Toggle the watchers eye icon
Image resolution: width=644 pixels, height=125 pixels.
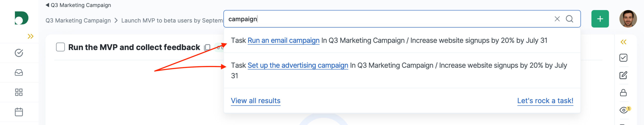point(624,110)
